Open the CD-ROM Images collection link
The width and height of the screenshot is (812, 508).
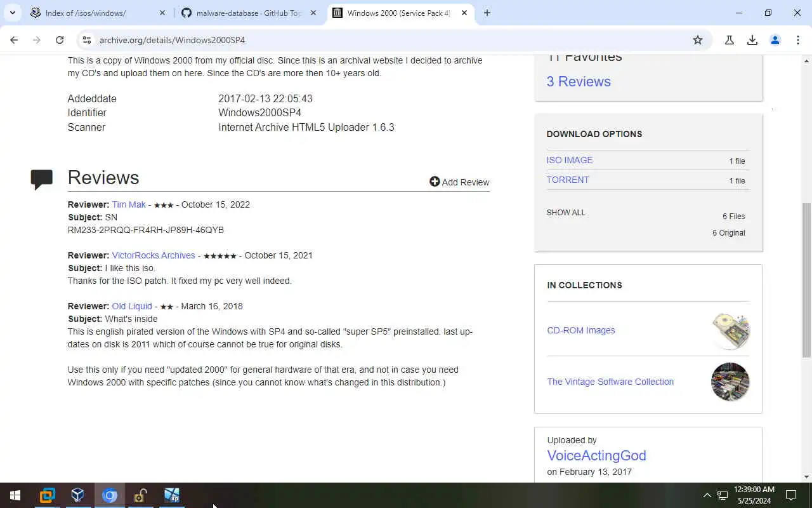pyautogui.click(x=581, y=330)
